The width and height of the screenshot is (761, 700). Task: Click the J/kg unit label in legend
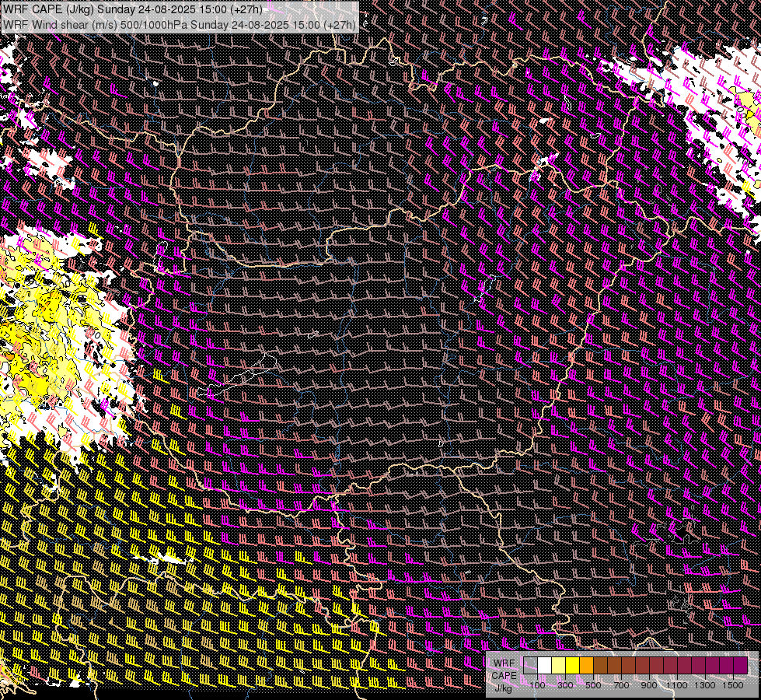(504, 688)
